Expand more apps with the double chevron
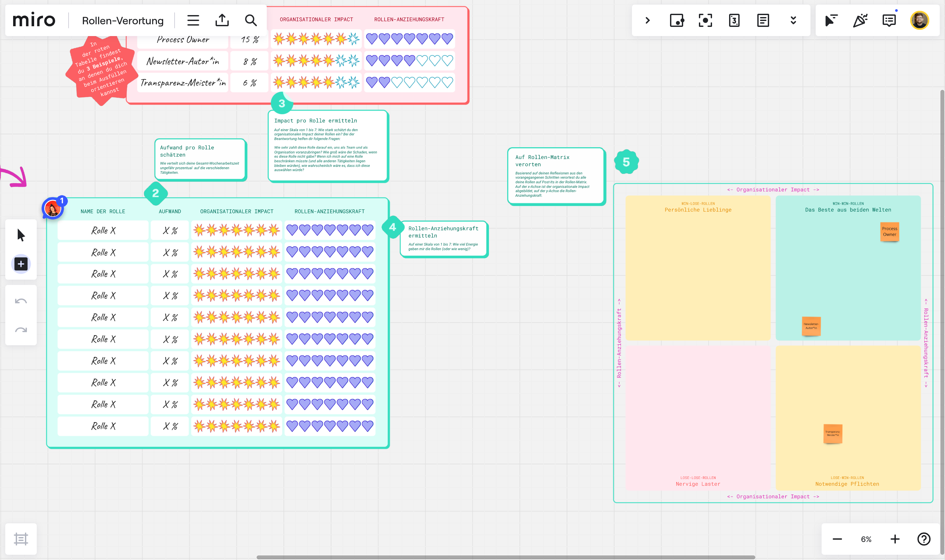945x560 pixels. coord(793,20)
